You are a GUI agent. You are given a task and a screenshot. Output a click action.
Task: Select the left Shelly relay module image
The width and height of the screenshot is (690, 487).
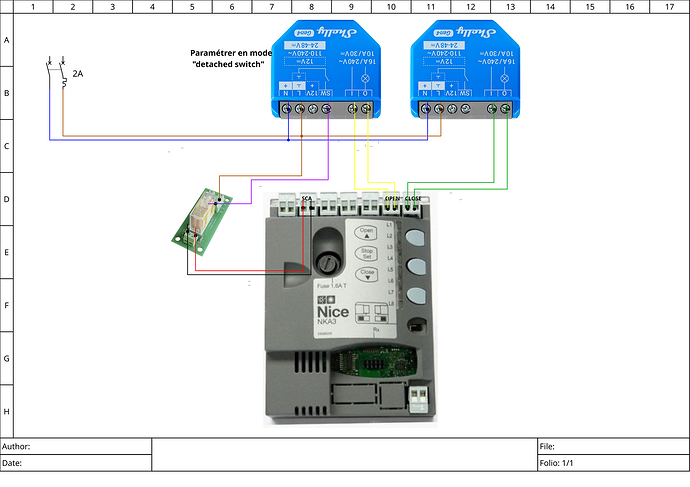(326, 69)
